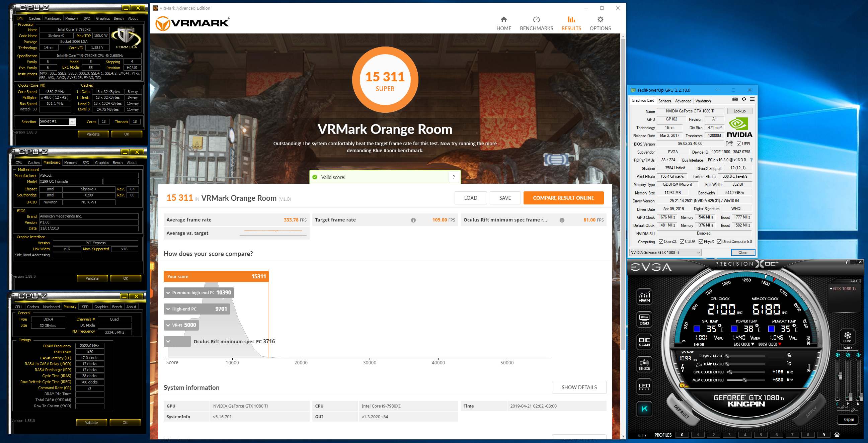Toggle the UEFI checkbox in GPU-Z

point(738,144)
